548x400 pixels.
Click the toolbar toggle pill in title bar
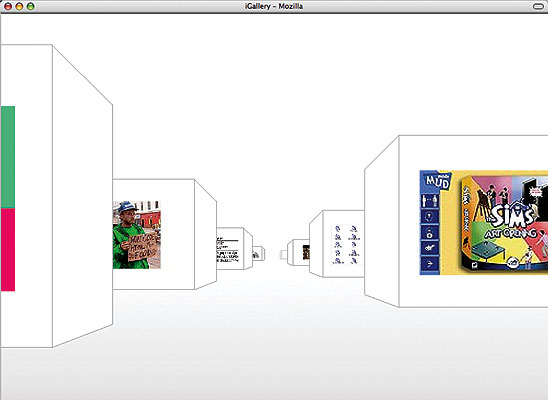coord(539,6)
